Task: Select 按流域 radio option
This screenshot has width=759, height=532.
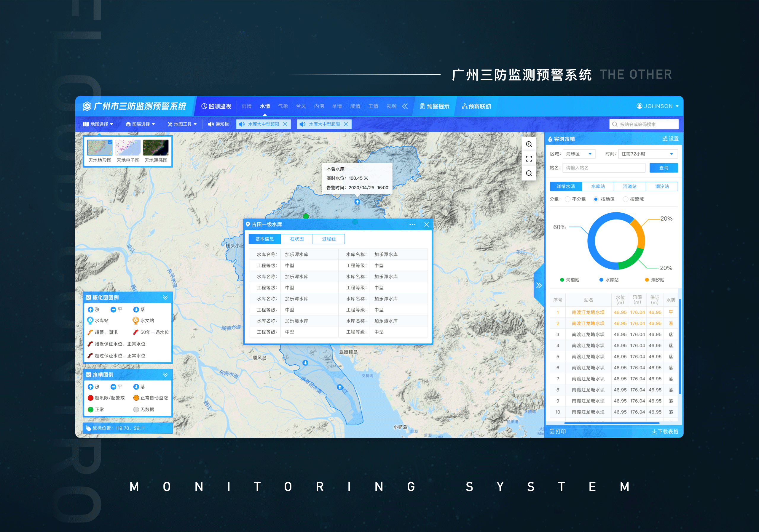Action: (625, 199)
